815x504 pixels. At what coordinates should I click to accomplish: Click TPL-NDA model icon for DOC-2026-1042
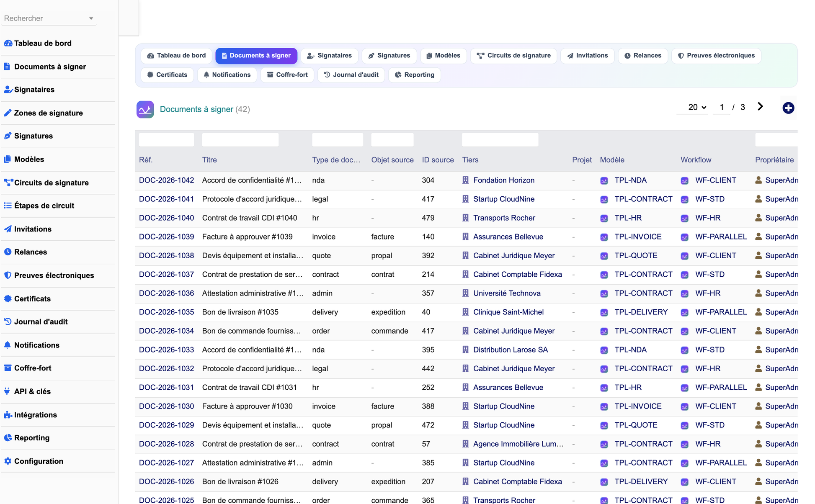coord(604,181)
